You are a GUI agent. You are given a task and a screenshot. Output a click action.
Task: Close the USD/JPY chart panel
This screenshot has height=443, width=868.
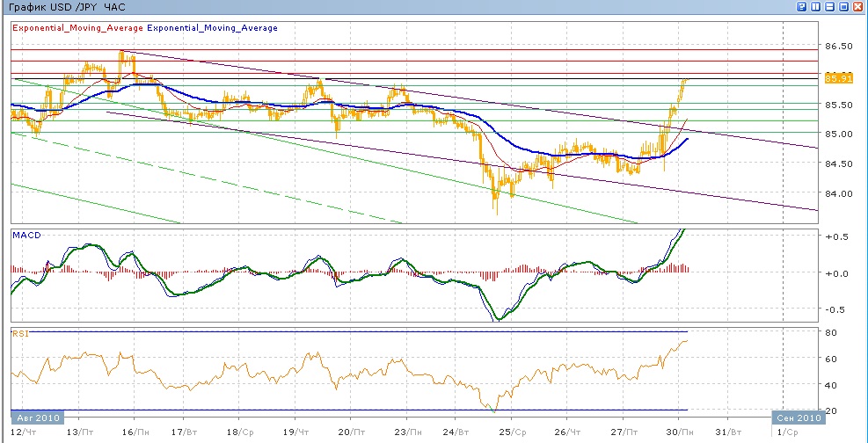[857, 6]
